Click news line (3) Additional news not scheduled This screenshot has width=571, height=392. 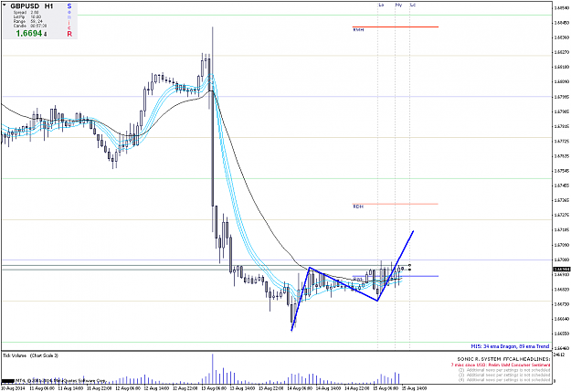click(504, 375)
